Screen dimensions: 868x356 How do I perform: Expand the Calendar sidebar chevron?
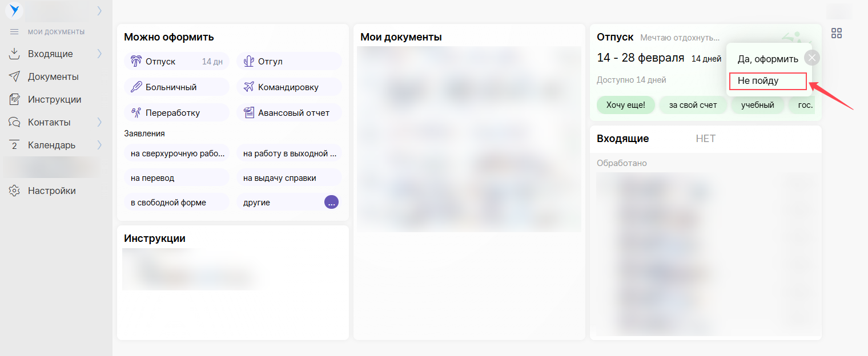99,145
